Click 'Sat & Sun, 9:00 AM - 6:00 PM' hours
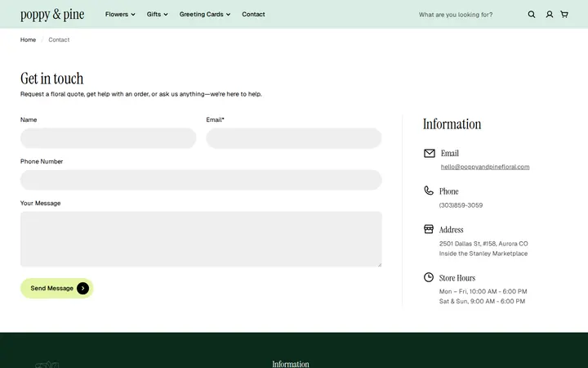 [482, 301]
